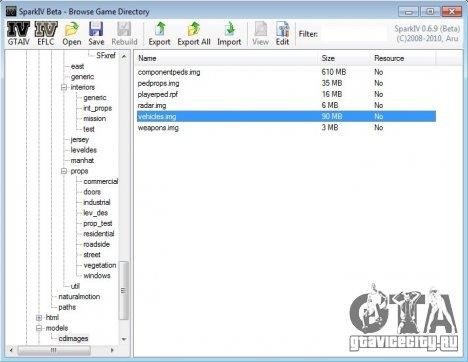
Task: Click the Save floppy disk icon
Action: [96, 33]
